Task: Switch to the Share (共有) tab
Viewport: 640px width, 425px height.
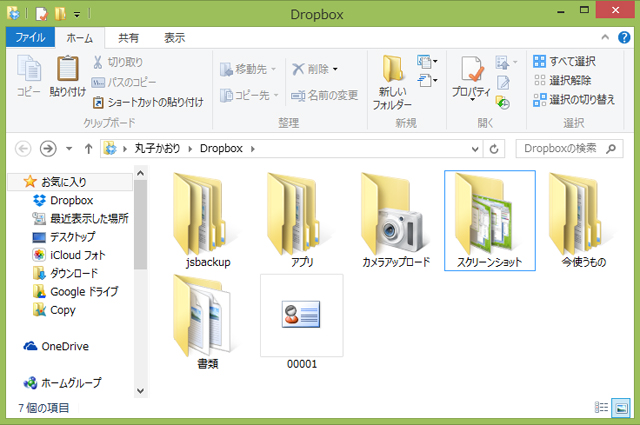Action: tap(129, 38)
